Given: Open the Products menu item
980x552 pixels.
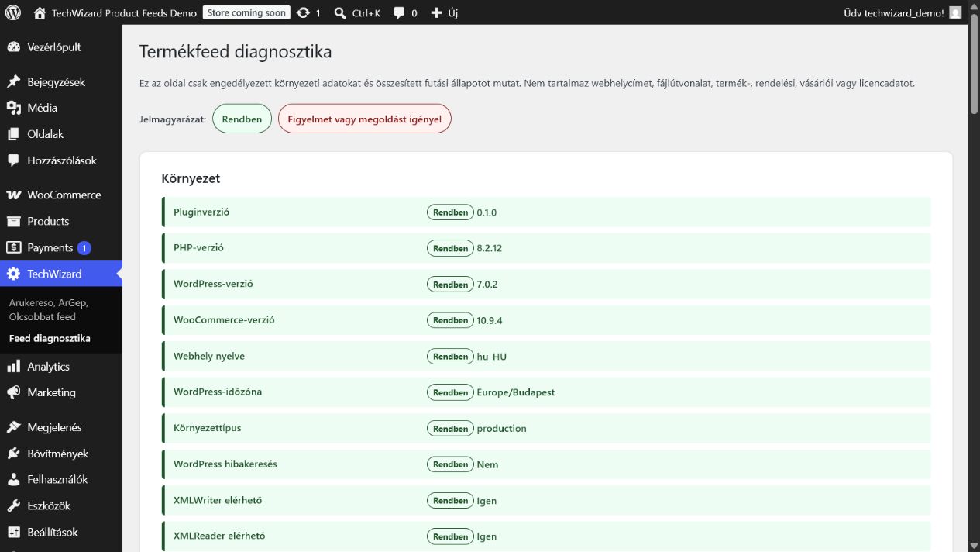Looking at the screenshot, I should point(61,222).
